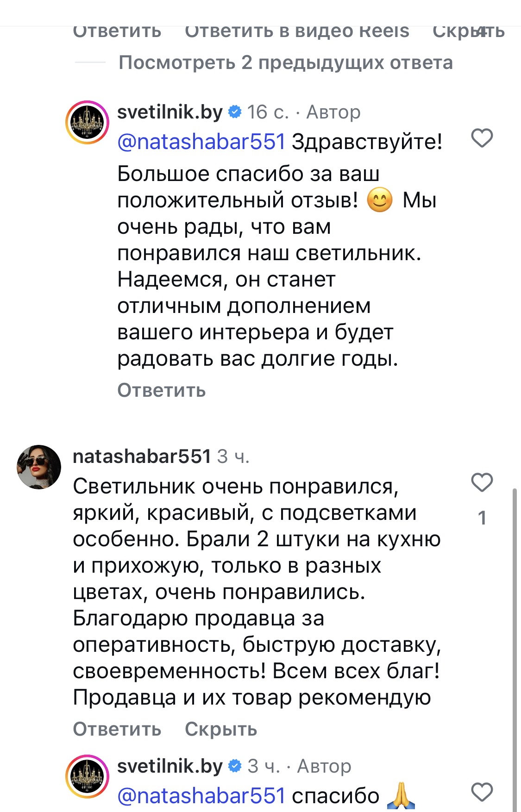Viewport: 521px width, 812px height.
Task: Open svetilnik.by username on the 3 ч. reply
Action: point(169,766)
